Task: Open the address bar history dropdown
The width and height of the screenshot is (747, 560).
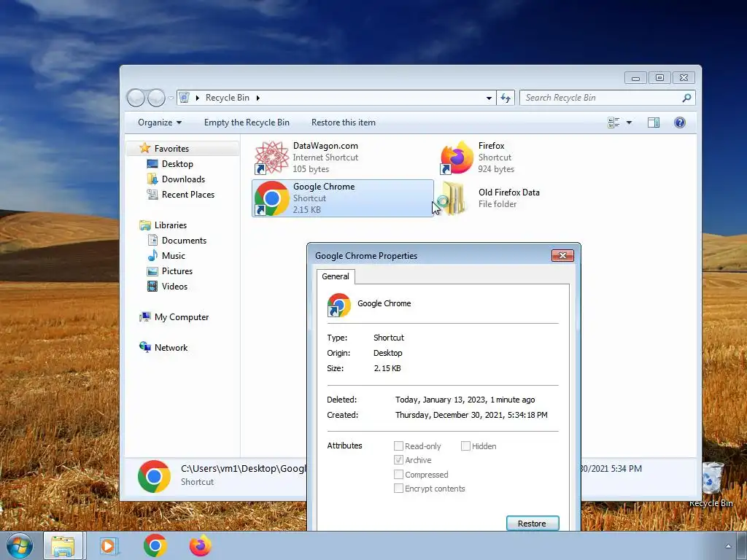Action: pyautogui.click(x=489, y=98)
